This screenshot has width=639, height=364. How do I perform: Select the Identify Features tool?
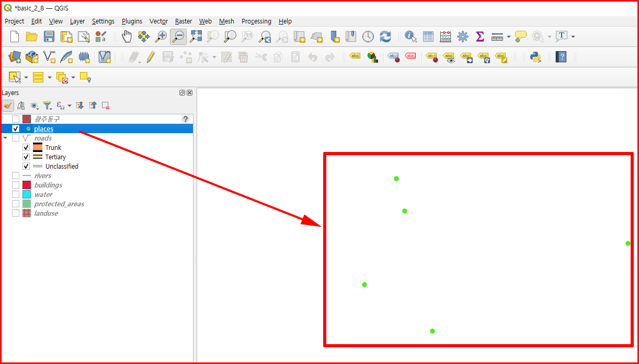(x=411, y=37)
